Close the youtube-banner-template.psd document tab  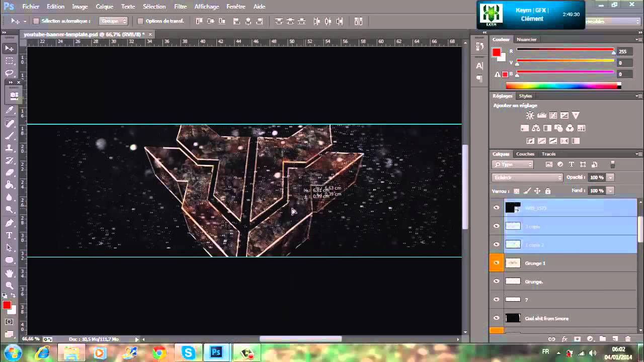(150, 34)
